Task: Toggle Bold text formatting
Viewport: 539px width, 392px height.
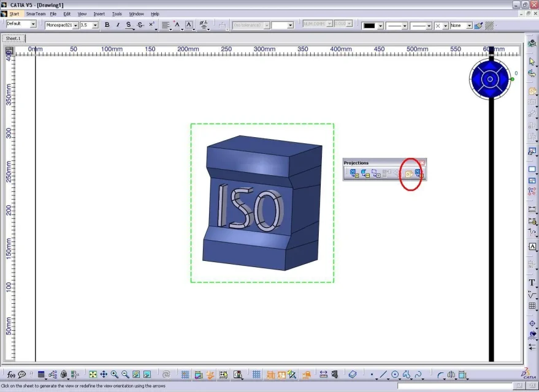Action: coord(107,25)
